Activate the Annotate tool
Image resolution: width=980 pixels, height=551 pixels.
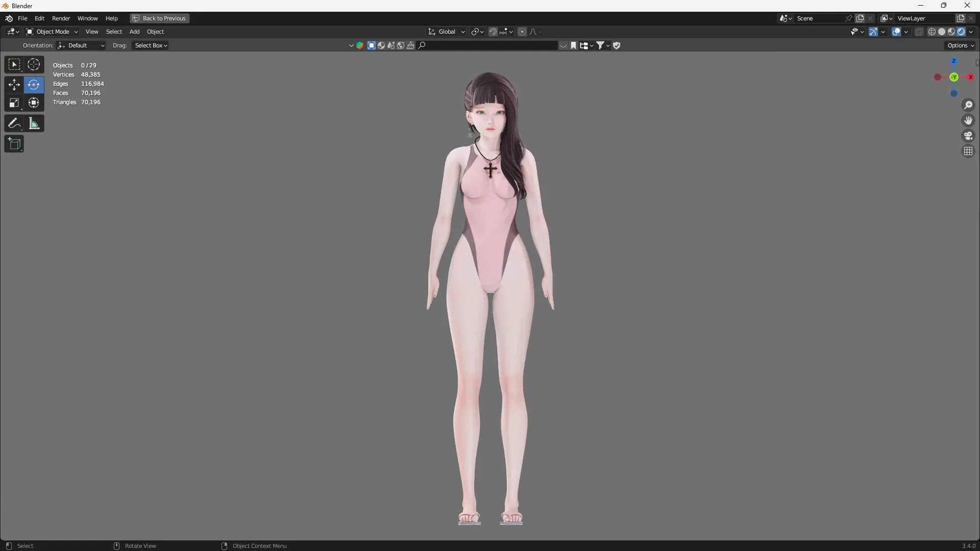tap(14, 123)
